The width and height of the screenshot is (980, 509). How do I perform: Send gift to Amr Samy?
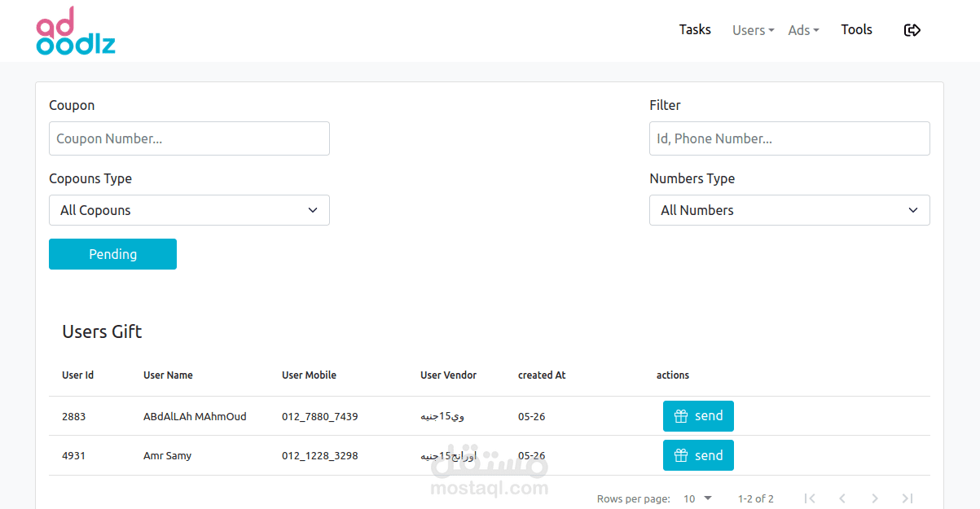coord(698,455)
